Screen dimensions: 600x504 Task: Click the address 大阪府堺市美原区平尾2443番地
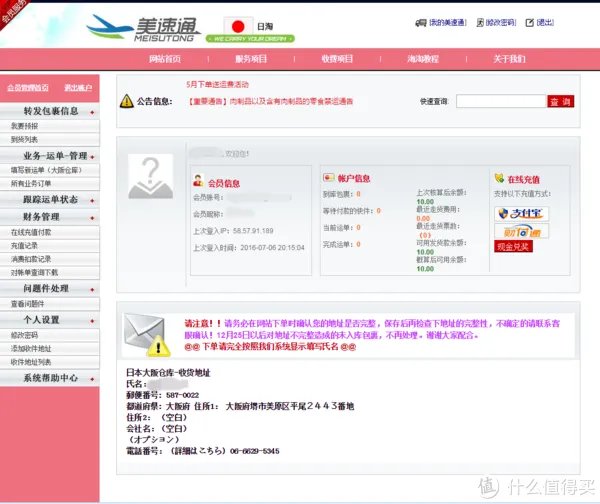tap(290, 406)
